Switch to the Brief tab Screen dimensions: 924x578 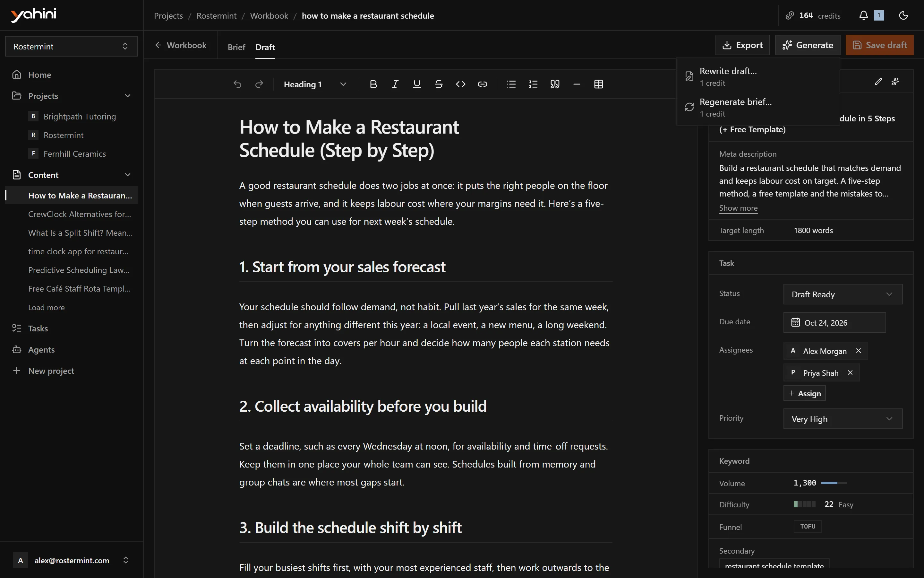pos(236,47)
